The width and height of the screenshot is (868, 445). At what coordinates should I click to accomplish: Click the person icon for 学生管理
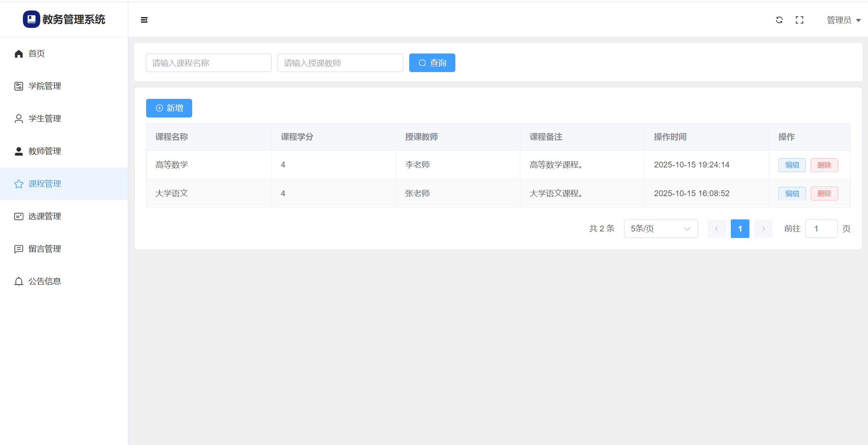[19, 119]
